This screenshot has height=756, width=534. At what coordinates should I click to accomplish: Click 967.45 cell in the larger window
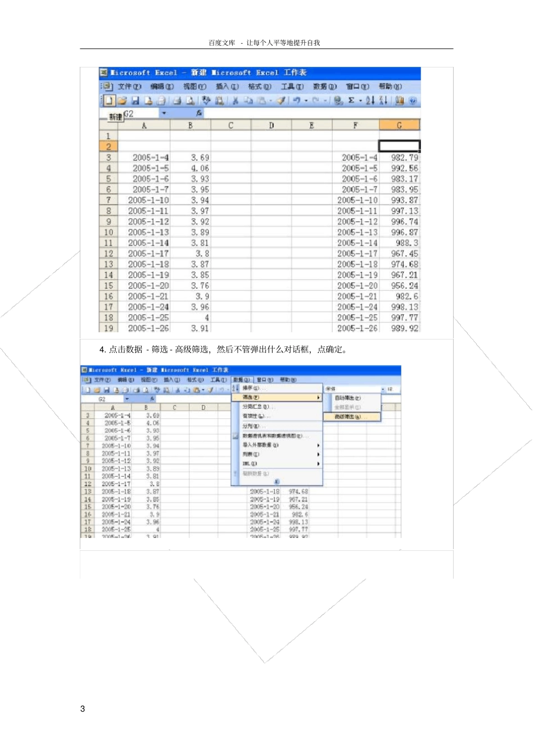[400, 253]
